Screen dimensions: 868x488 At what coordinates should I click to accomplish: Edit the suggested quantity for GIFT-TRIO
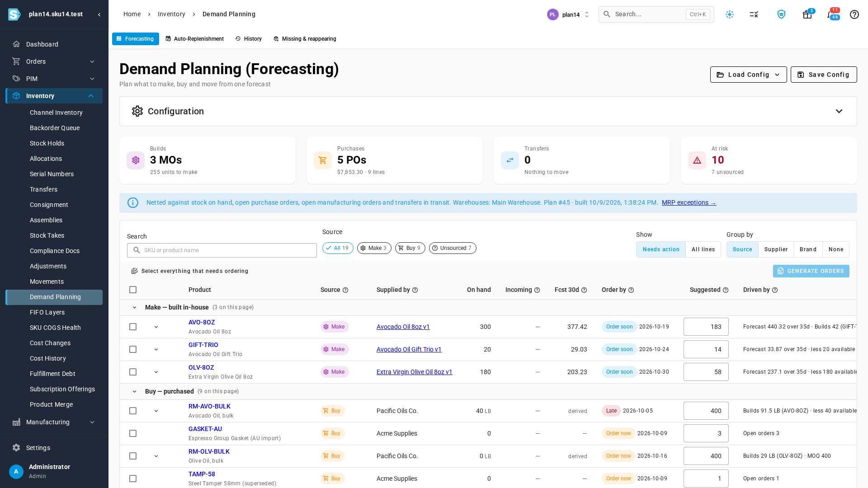coord(706,349)
